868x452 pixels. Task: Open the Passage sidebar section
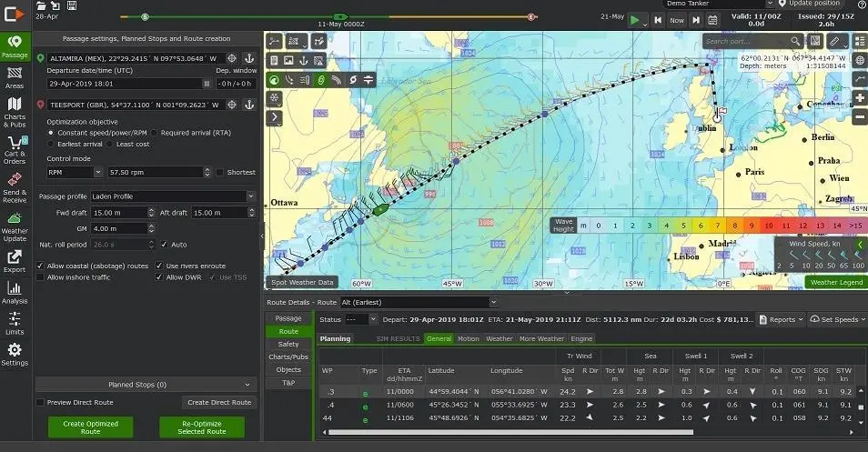15,47
